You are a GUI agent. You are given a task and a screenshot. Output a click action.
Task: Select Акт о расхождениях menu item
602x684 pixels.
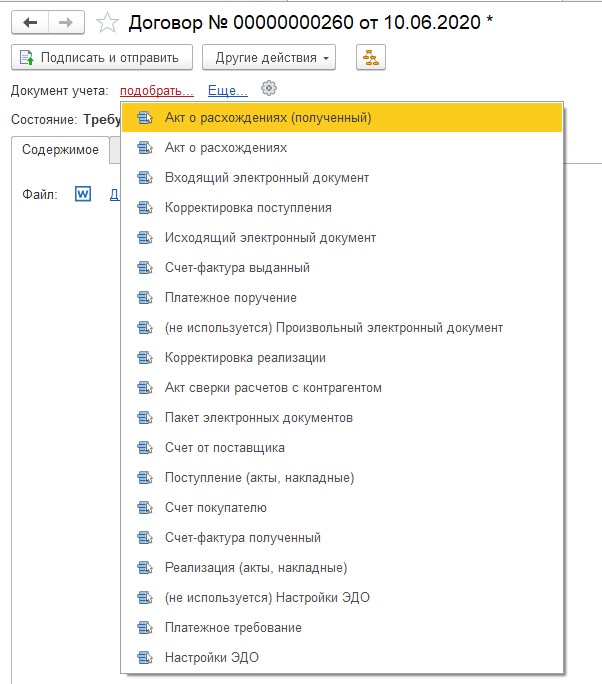(x=342, y=147)
